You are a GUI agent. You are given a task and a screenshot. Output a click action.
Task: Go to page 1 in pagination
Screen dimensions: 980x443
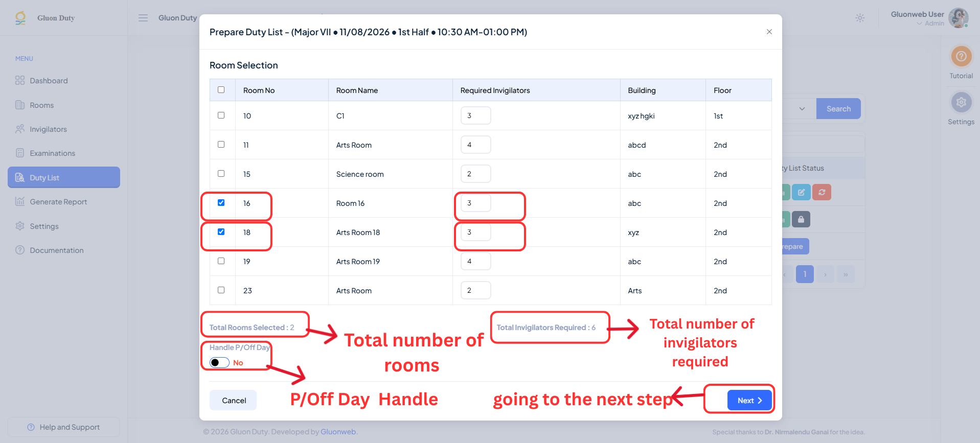805,274
